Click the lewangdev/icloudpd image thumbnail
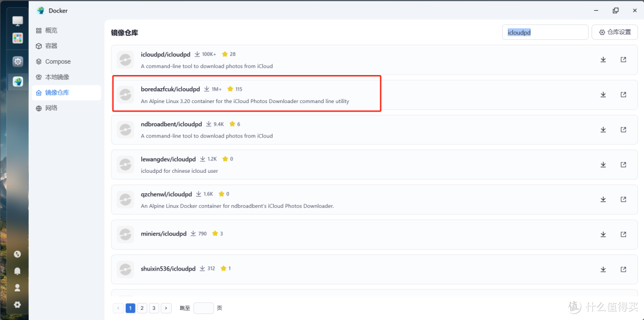The height and width of the screenshot is (320, 644). [x=125, y=164]
